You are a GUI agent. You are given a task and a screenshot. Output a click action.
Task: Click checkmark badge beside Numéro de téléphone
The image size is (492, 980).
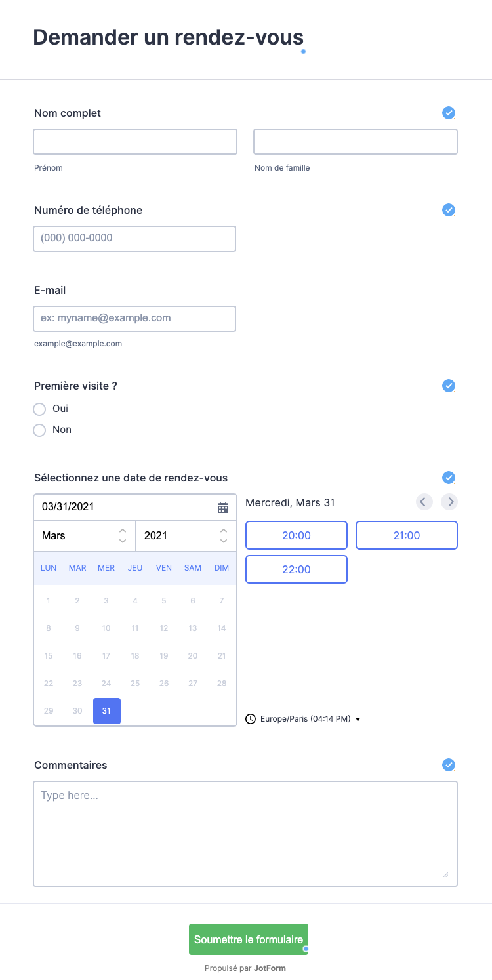(x=449, y=210)
